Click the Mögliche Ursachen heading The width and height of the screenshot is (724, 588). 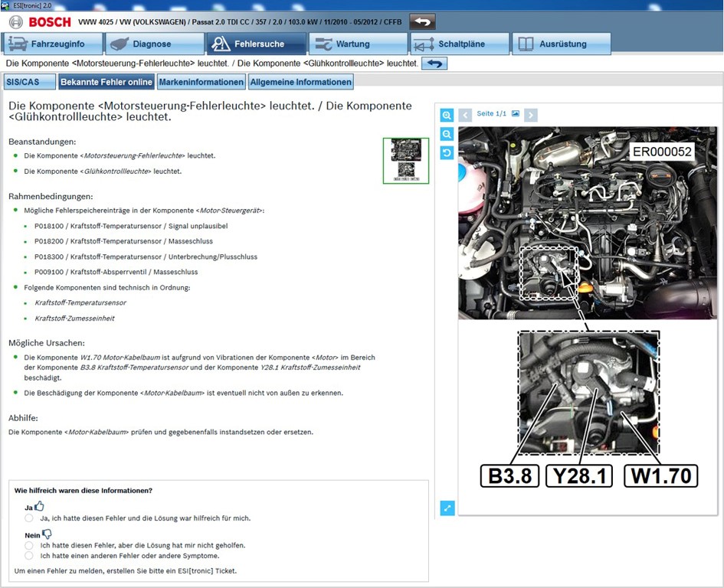(x=47, y=343)
